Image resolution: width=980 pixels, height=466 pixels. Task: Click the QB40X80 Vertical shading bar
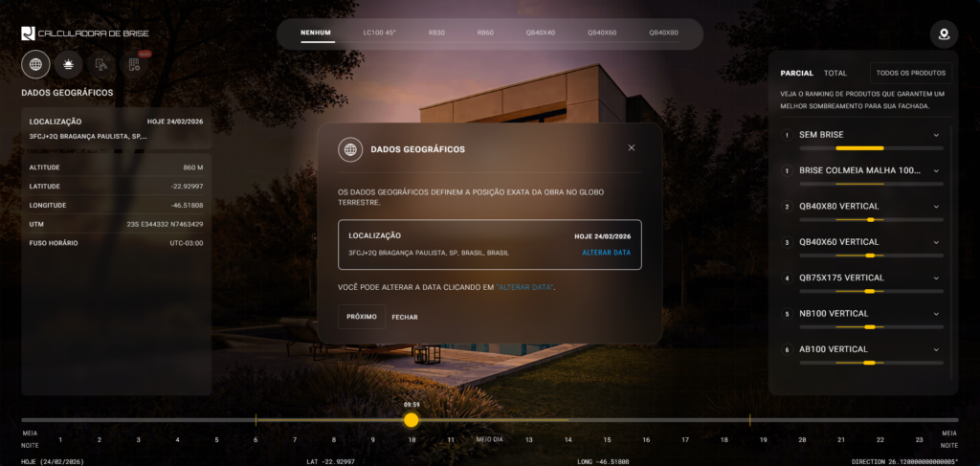[x=871, y=220]
